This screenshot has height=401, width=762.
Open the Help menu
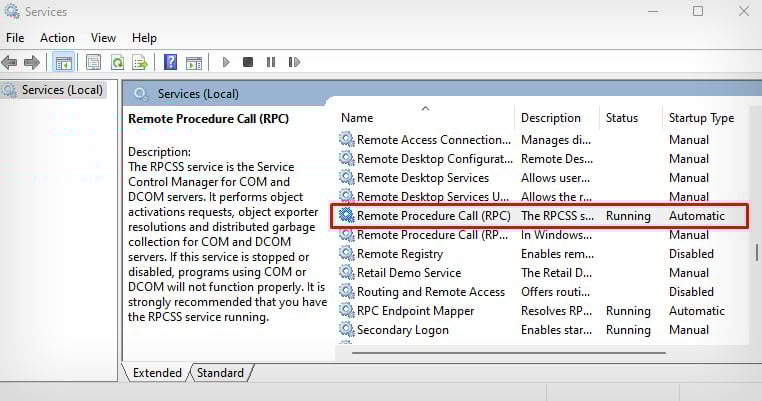[144, 38]
